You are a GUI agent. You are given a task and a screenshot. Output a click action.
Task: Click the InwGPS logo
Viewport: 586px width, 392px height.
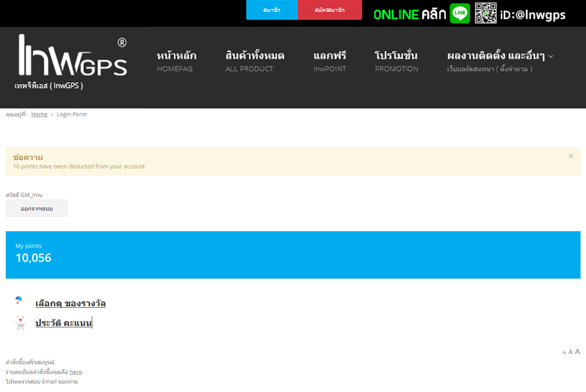73,56
